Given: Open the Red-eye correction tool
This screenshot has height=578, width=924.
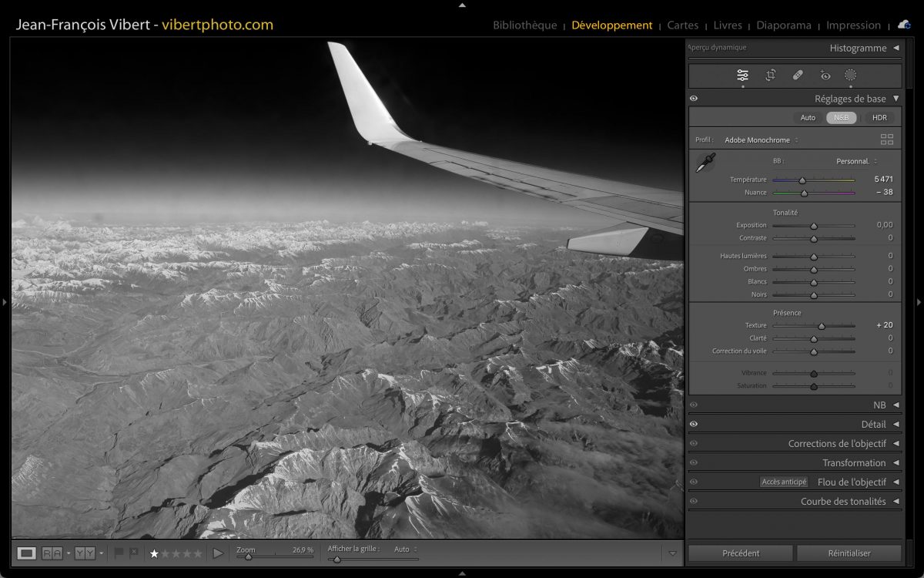Looking at the screenshot, I should point(825,75).
